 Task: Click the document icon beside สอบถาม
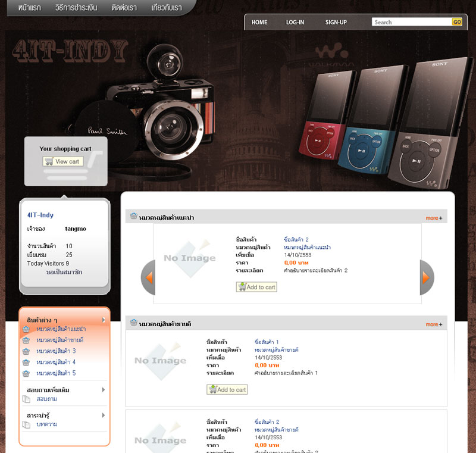pyautogui.click(x=26, y=399)
